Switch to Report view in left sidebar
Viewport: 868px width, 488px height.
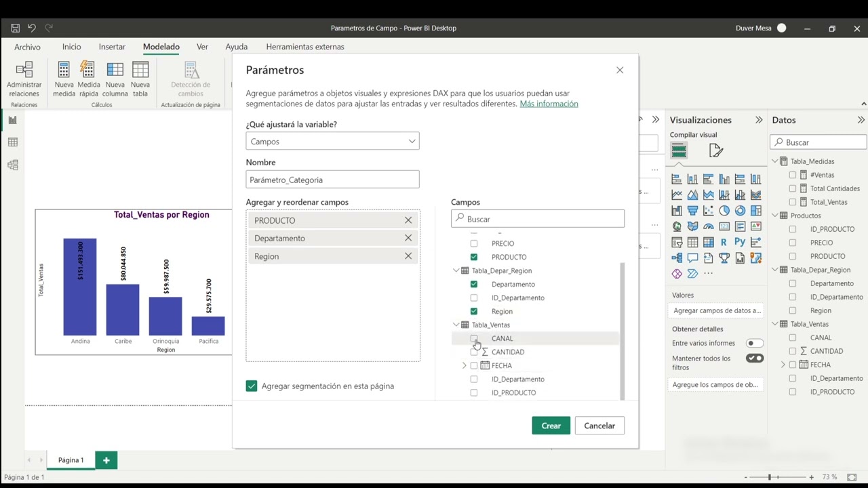pyautogui.click(x=12, y=120)
